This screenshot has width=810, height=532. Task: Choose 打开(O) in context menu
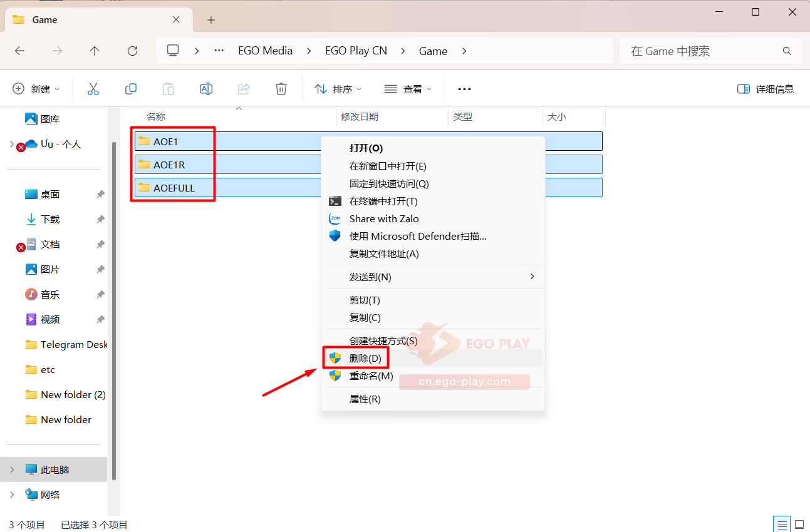click(432, 148)
